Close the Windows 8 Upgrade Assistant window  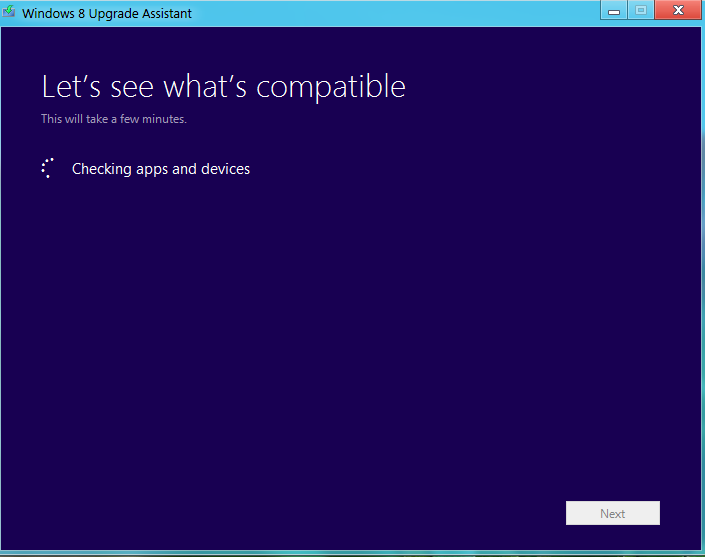(x=678, y=10)
